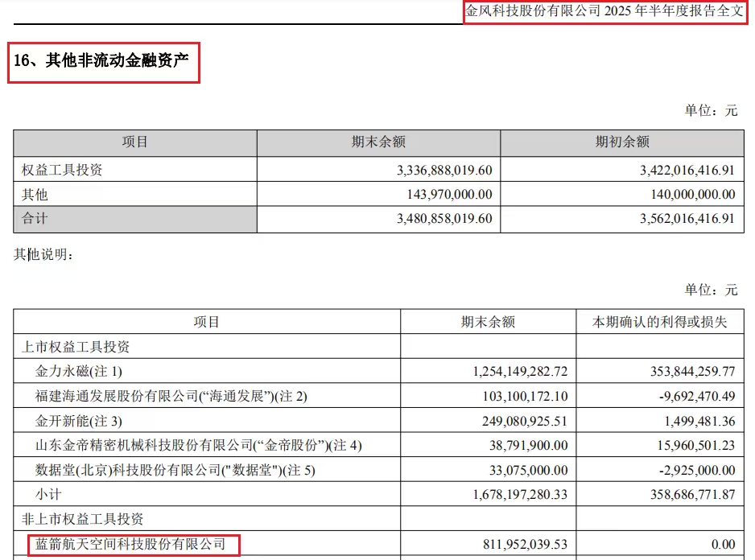Screen dimensions: 755x560
Task: Select the 福建海通发展股份有限公司 row label
Action: tap(171, 397)
